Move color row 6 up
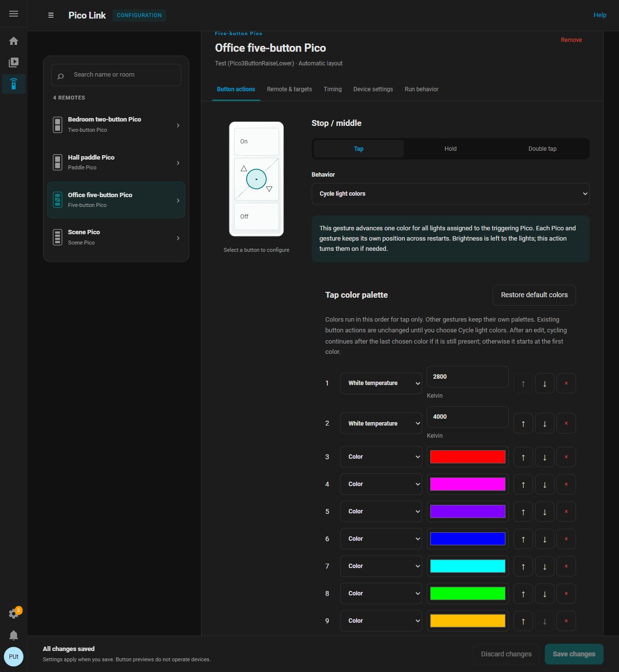The image size is (619, 672). pos(523,539)
